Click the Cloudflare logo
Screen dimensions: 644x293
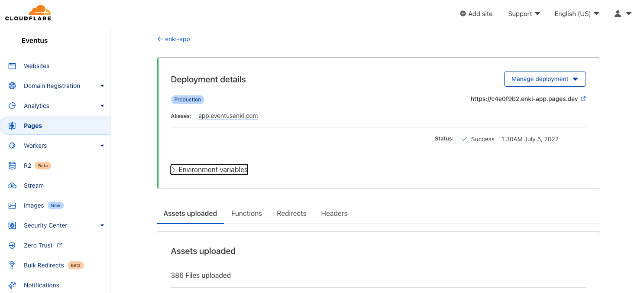pos(28,13)
